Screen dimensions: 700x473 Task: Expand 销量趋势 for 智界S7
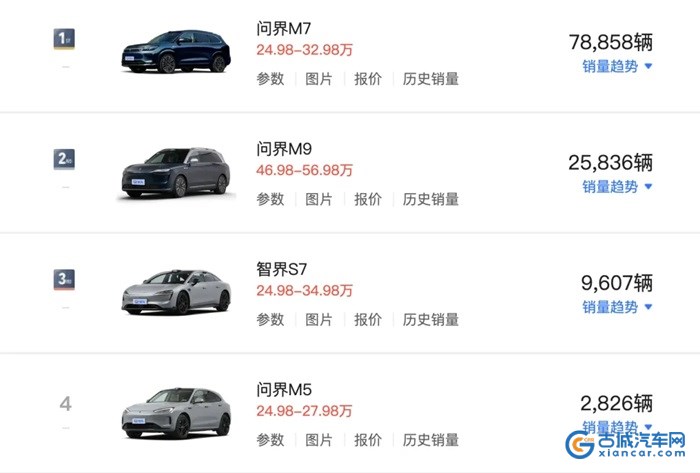point(617,307)
